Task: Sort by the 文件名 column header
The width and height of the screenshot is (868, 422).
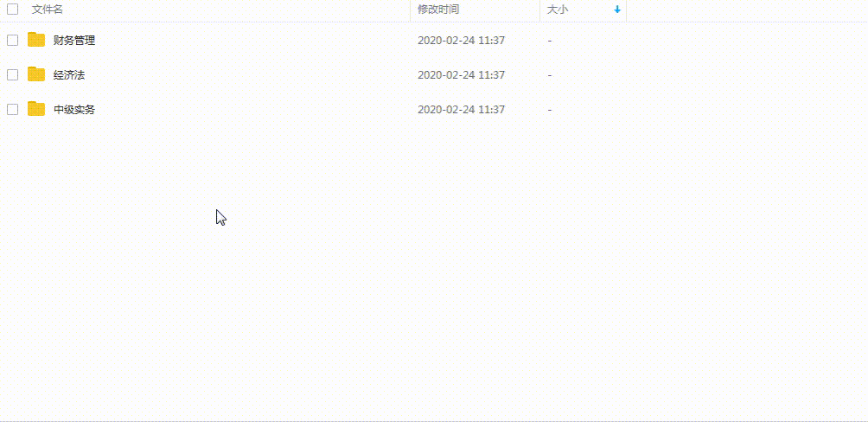Action: click(x=47, y=10)
